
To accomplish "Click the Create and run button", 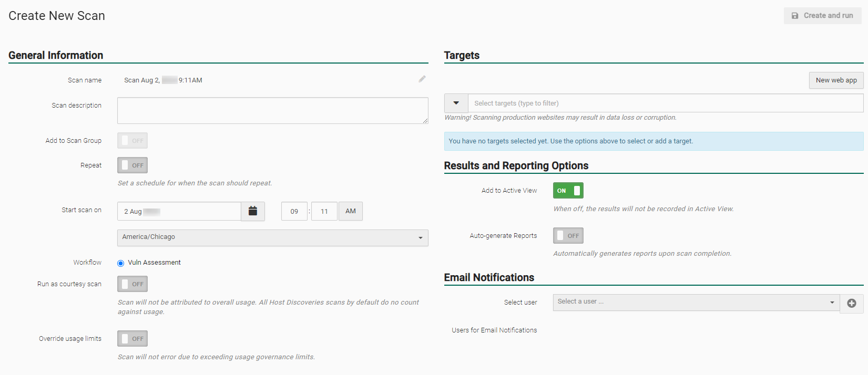I will (822, 16).
